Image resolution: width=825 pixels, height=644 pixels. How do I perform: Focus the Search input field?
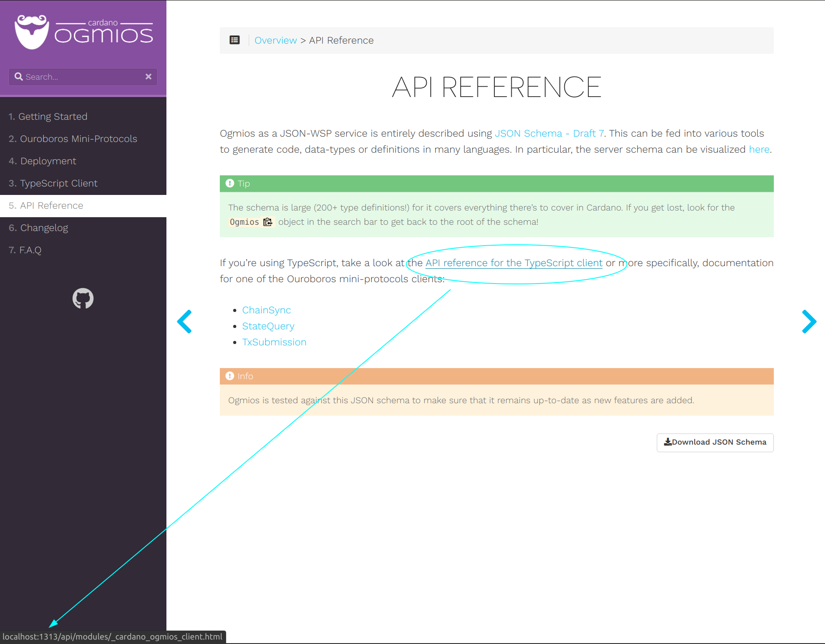point(83,77)
